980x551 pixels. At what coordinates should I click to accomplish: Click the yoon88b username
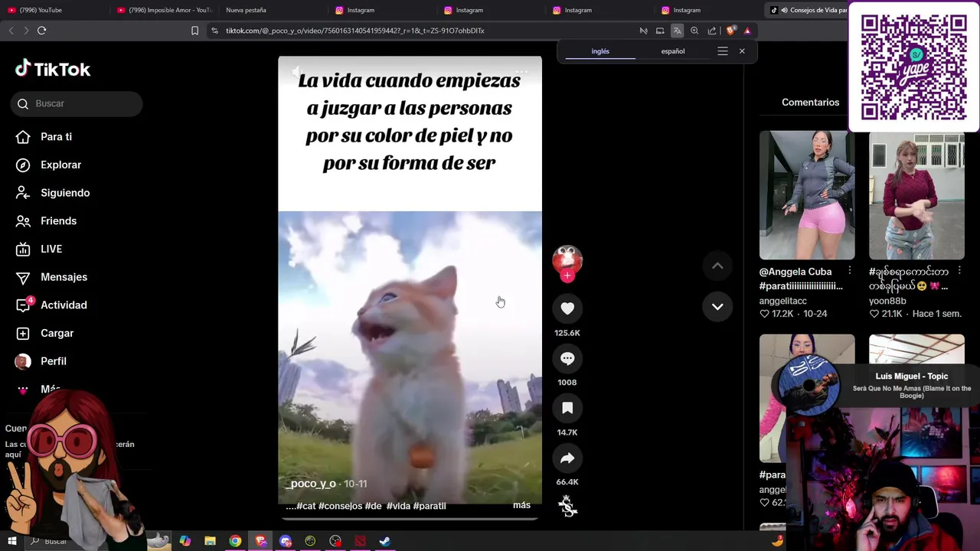[887, 301]
